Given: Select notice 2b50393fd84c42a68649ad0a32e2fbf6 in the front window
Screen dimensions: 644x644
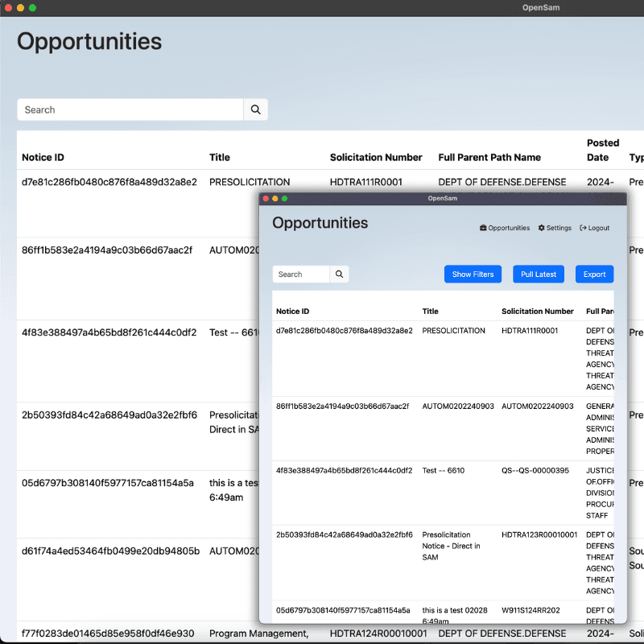Looking at the screenshot, I should pyautogui.click(x=345, y=535).
